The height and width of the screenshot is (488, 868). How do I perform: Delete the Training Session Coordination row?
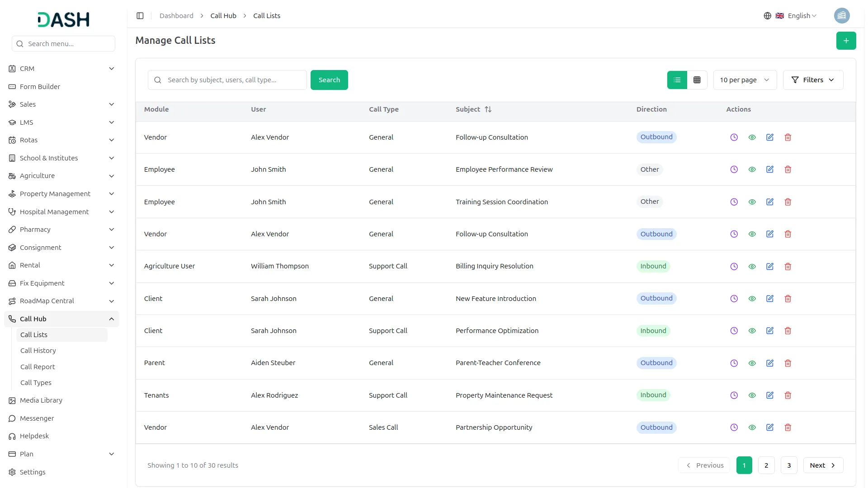788,202
